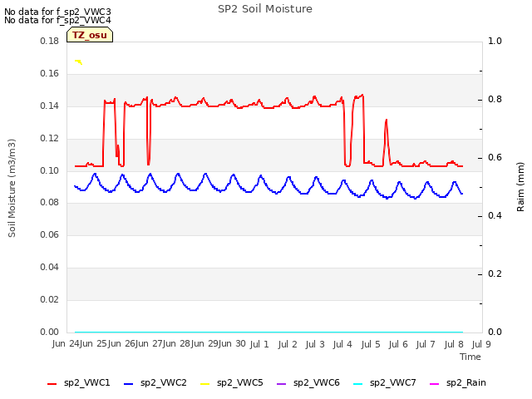Select the purple sp2_VWC6 legend swatch
Image resolution: width=532 pixels, height=399 pixels.
pos(282,384)
